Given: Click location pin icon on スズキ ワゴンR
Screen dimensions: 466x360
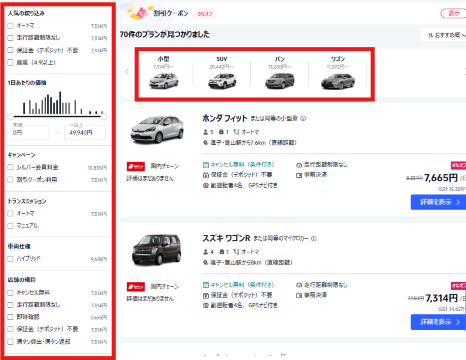Looking at the screenshot, I should [x=206, y=263].
